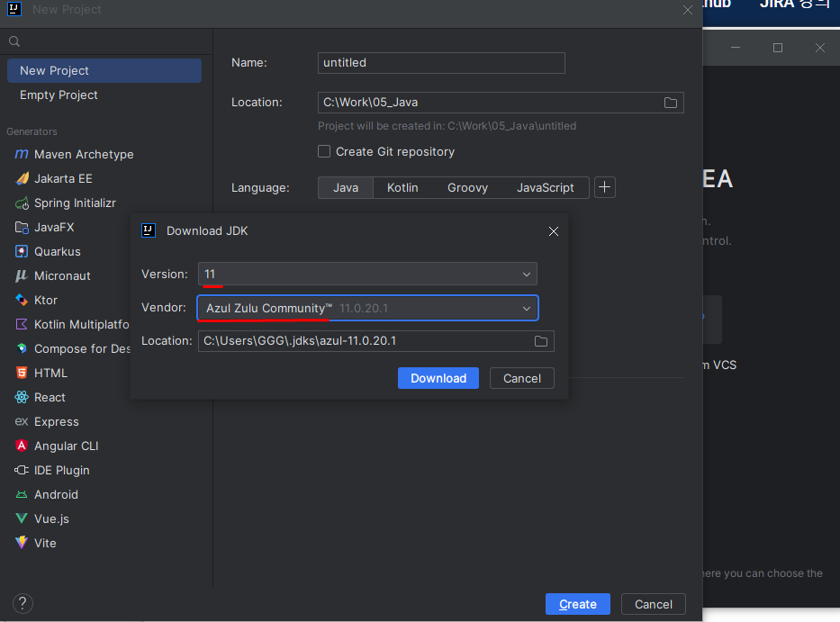Cancel the Download JDK dialog
The image size is (840, 622).
coord(522,378)
